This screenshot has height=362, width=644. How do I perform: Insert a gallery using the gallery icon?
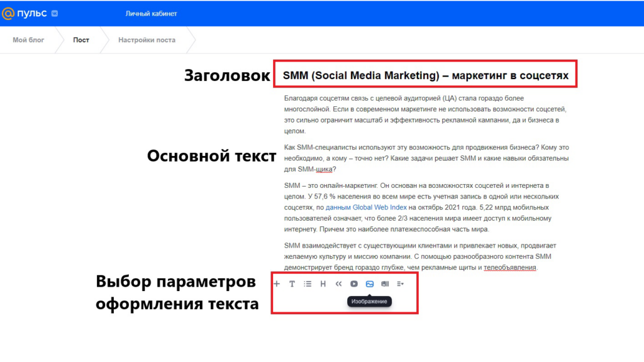point(385,284)
